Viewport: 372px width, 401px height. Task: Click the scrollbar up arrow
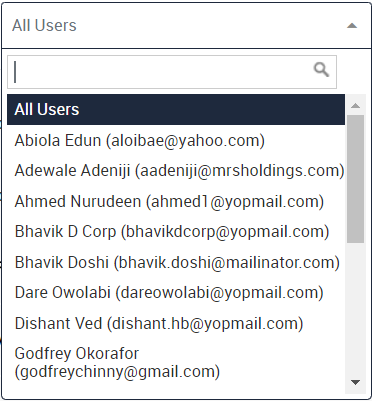355,106
